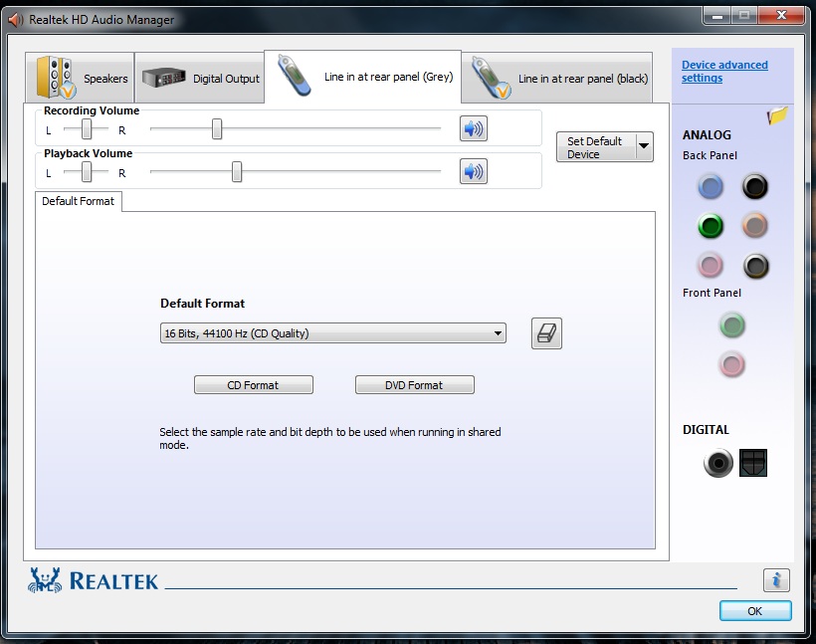Click the Playback Volume balance slider
The height and width of the screenshot is (644, 816).
click(x=87, y=171)
